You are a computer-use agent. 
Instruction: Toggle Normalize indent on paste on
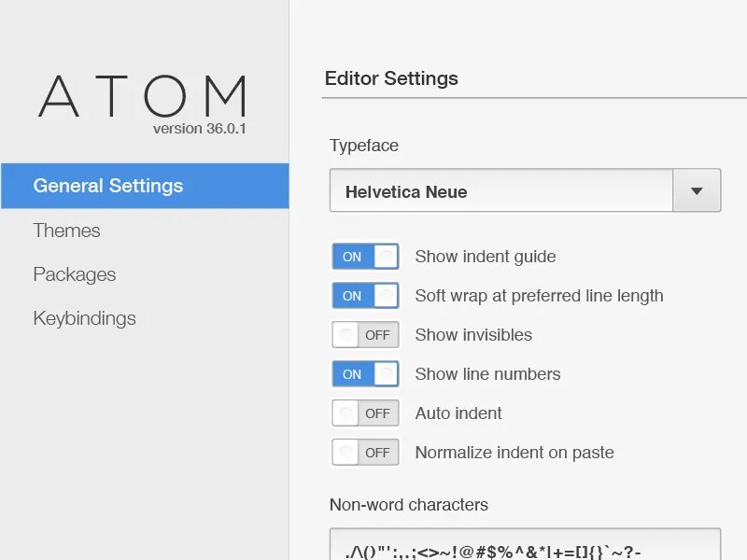click(x=365, y=452)
